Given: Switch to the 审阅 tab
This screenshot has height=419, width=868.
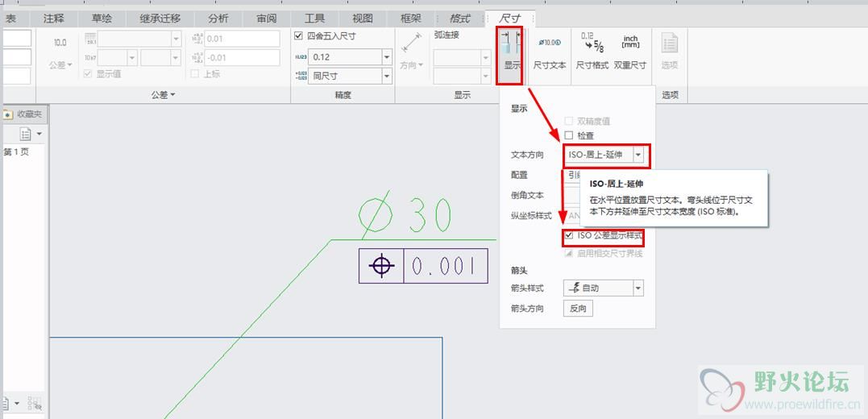Looking at the screenshot, I should (x=266, y=19).
